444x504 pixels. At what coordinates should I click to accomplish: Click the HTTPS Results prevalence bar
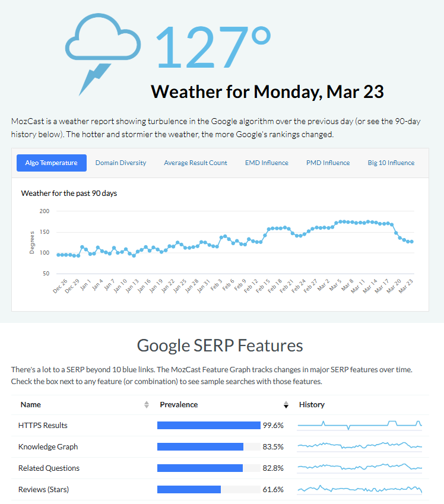coord(208,425)
